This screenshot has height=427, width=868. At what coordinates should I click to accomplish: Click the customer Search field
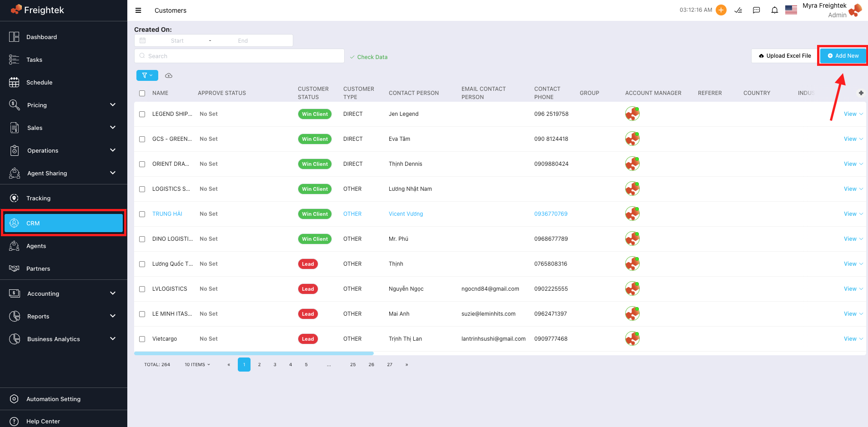pos(239,56)
